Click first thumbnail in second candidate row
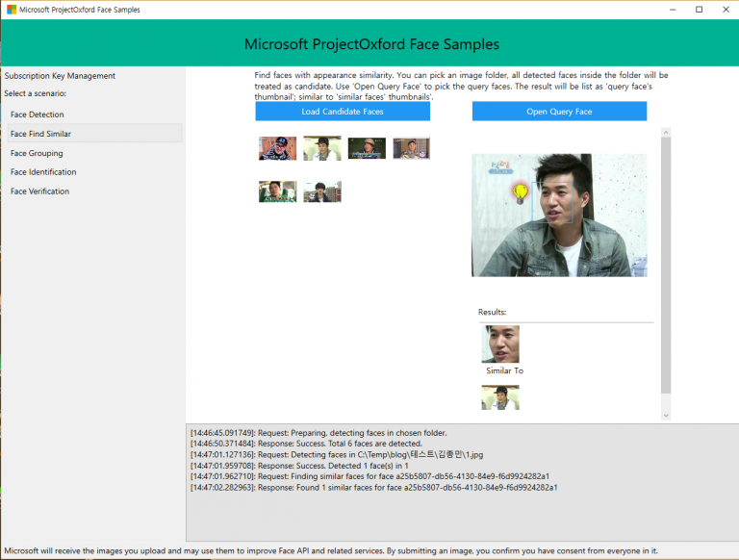The image size is (739, 560). tap(277, 191)
